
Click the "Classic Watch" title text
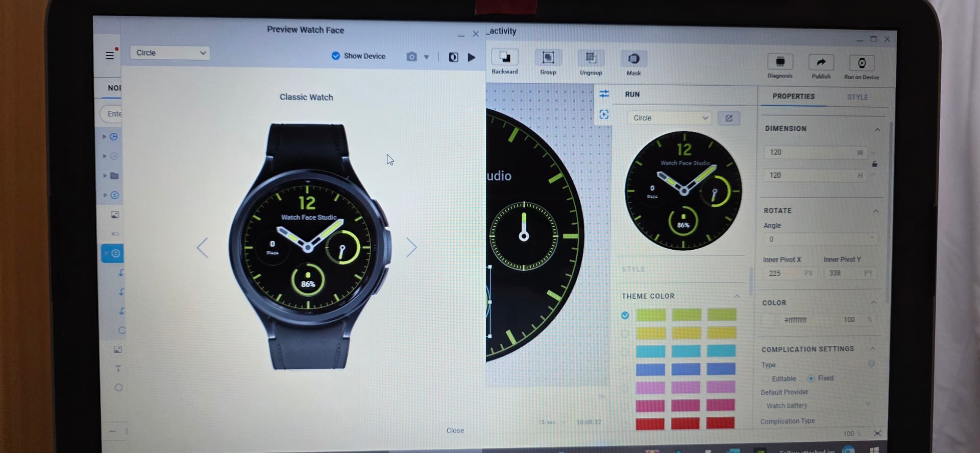pos(306,97)
